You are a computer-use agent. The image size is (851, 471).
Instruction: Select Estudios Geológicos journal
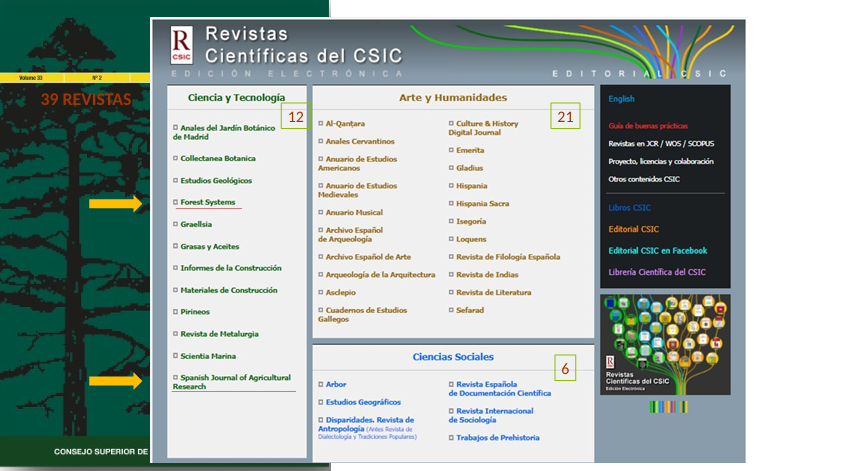point(216,181)
